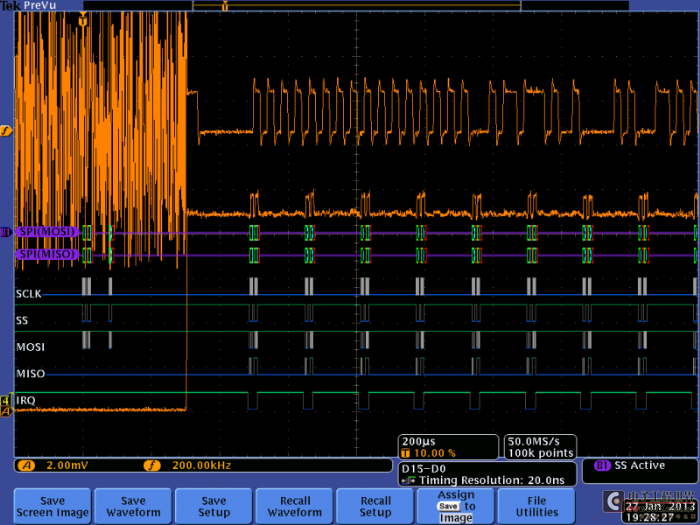Select the B1 bus indicator icon
Image resolution: width=700 pixels, height=525 pixels.
coord(5,232)
